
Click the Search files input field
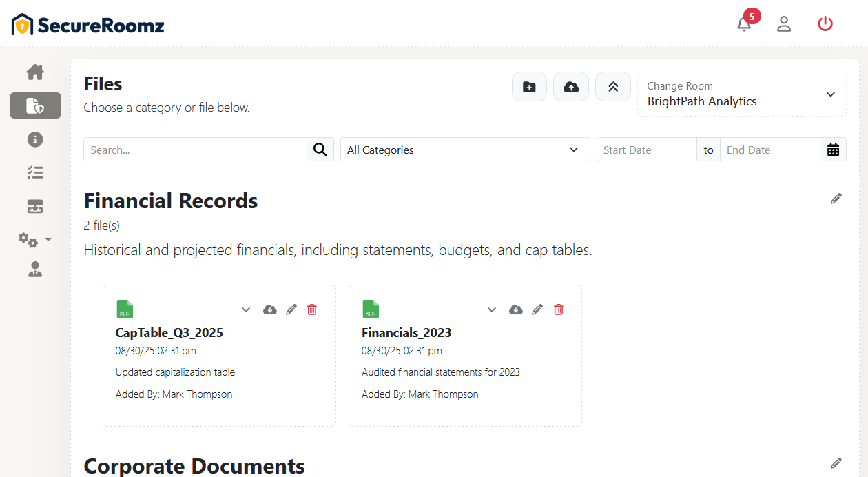tap(195, 150)
